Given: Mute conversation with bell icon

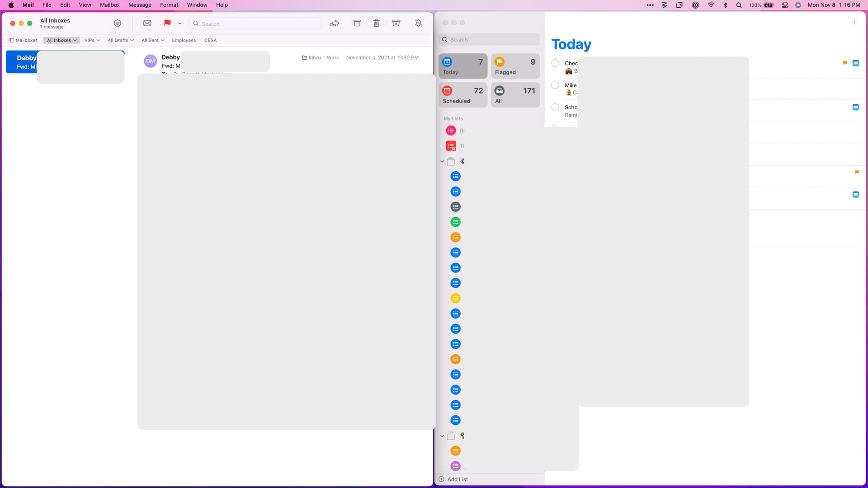Looking at the screenshot, I should (419, 23).
